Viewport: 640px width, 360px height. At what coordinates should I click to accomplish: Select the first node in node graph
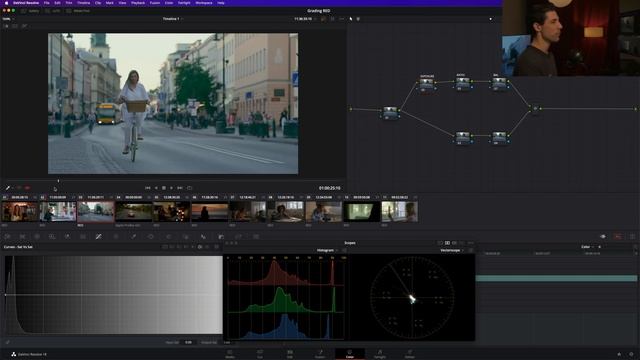(x=390, y=113)
